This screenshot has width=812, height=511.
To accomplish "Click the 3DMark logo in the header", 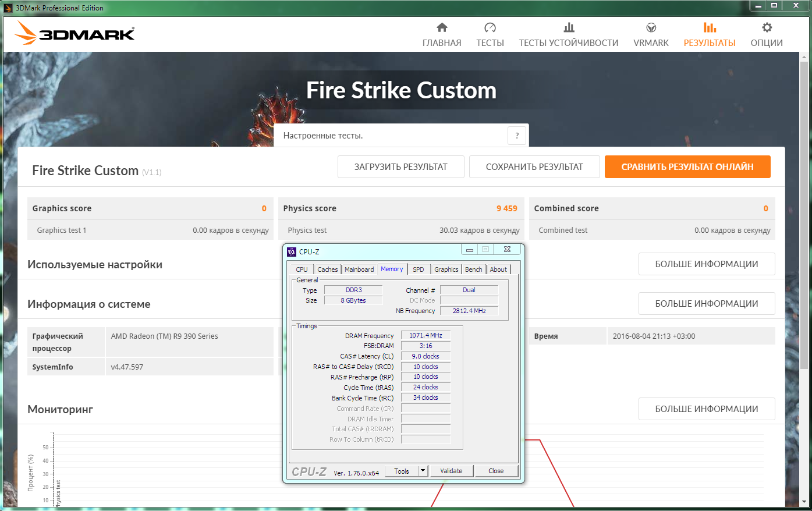I will point(75,34).
